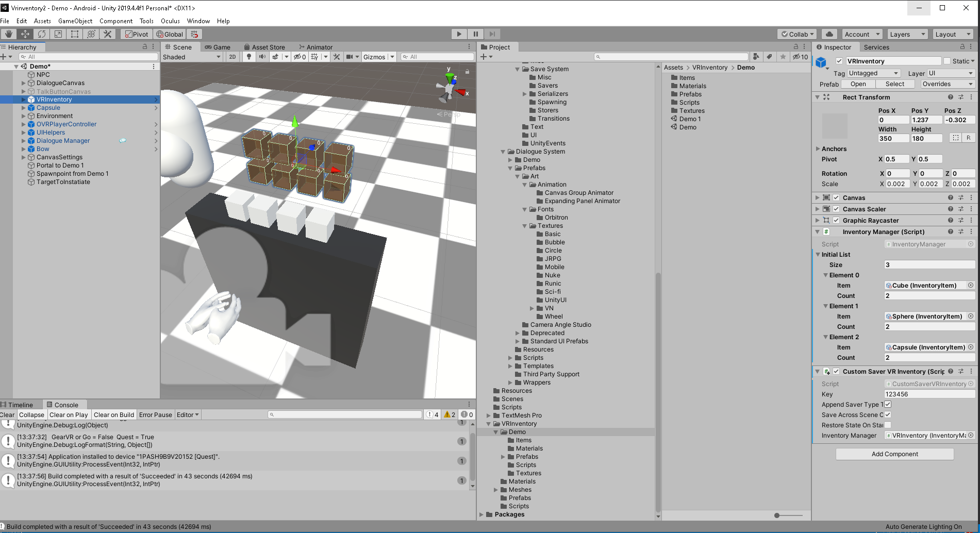Disable the Graphic Raycaster component checkbox
The height and width of the screenshot is (533, 980).
coord(836,220)
